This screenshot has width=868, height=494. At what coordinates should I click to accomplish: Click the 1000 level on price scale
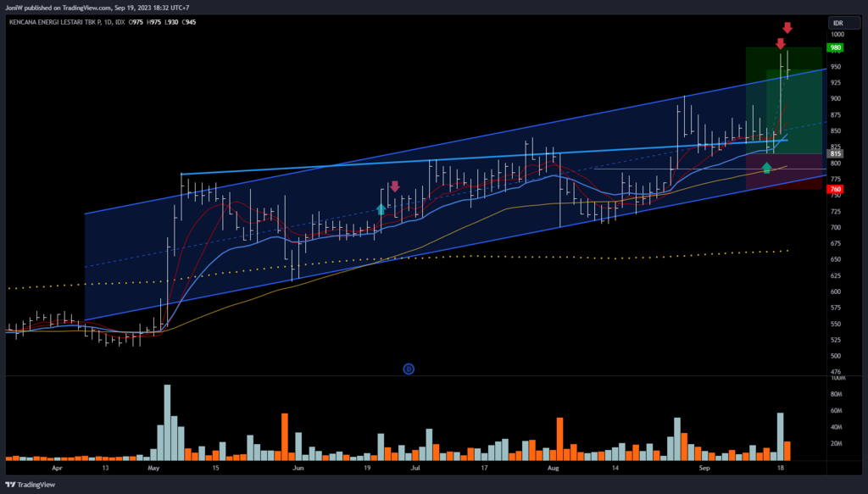(835, 35)
